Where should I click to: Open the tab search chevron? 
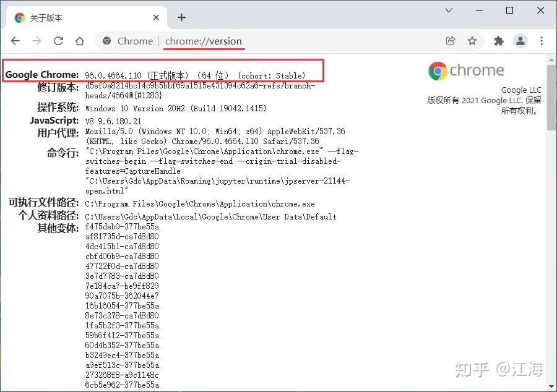pyautogui.click(x=449, y=11)
